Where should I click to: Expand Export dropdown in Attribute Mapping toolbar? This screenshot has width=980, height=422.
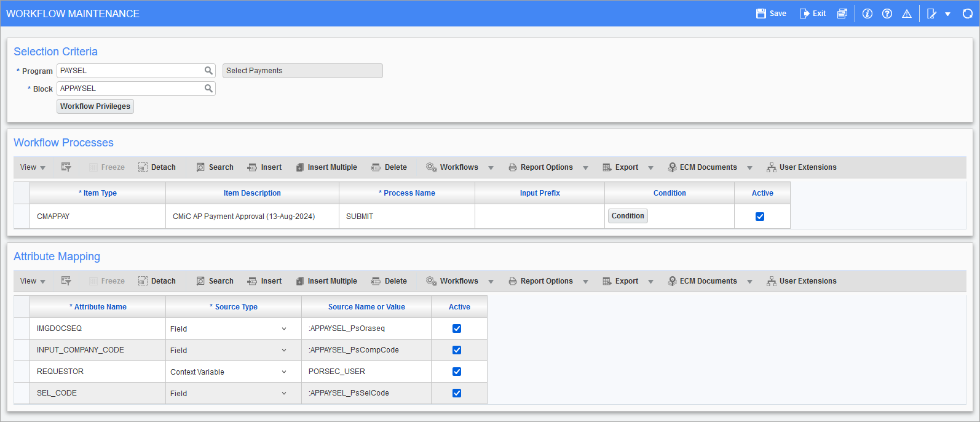pyautogui.click(x=651, y=282)
